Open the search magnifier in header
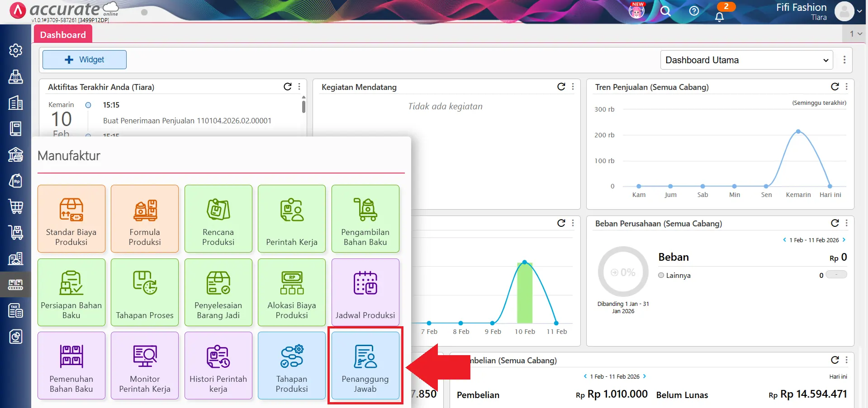 665,11
